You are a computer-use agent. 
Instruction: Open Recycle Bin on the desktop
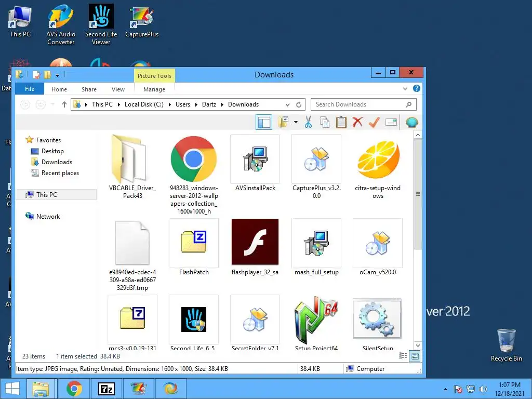pos(506,345)
